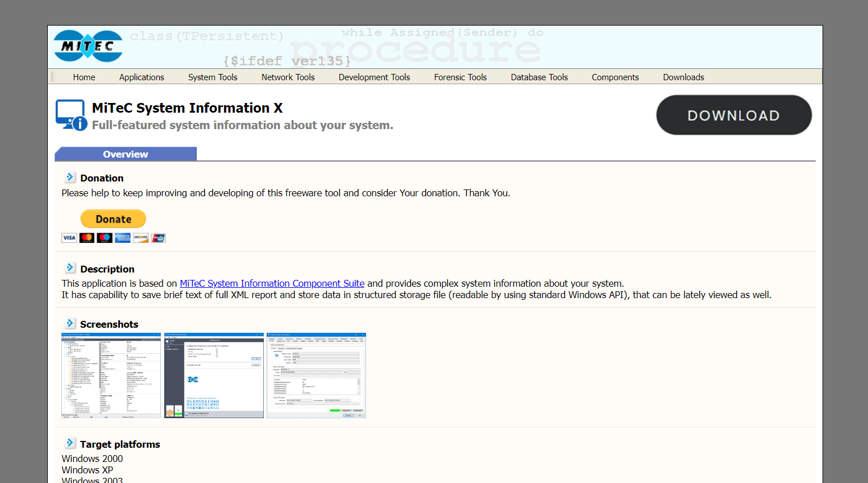Open the Network Tools menu
Image resolution: width=868 pixels, height=483 pixels.
(x=288, y=77)
